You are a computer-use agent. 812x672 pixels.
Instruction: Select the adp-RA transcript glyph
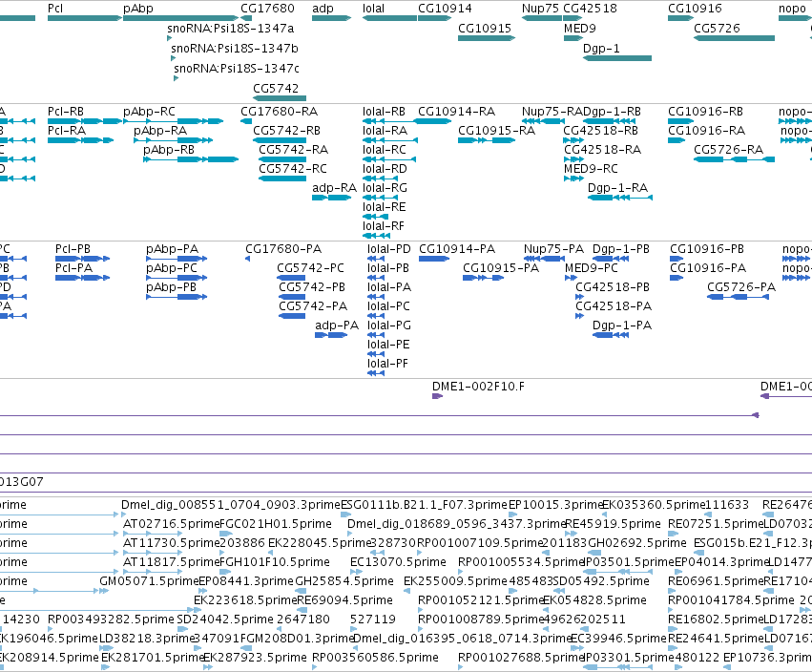pyautogui.click(x=331, y=198)
